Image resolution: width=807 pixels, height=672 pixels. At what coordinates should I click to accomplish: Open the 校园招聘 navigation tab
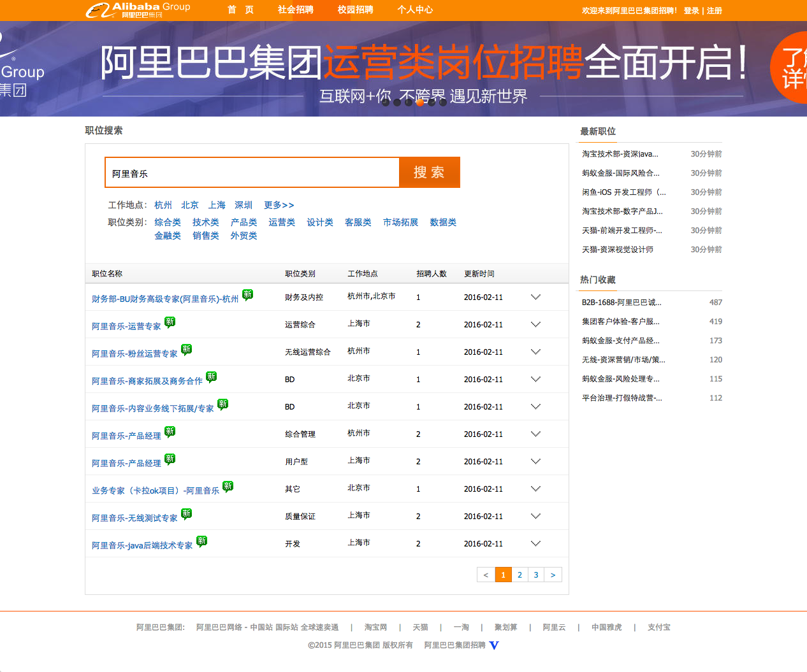(x=356, y=10)
